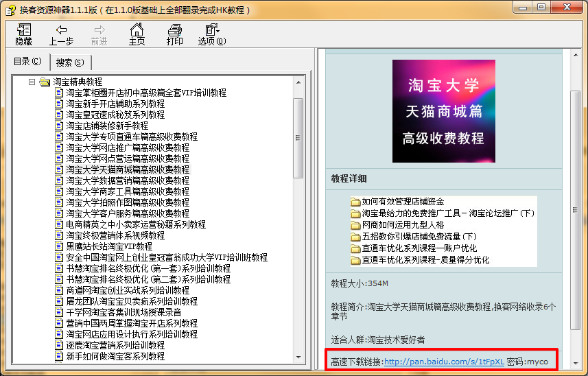Select 千学网淘宝客集训现场授课录音
The image size is (588, 376).
click(x=124, y=312)
